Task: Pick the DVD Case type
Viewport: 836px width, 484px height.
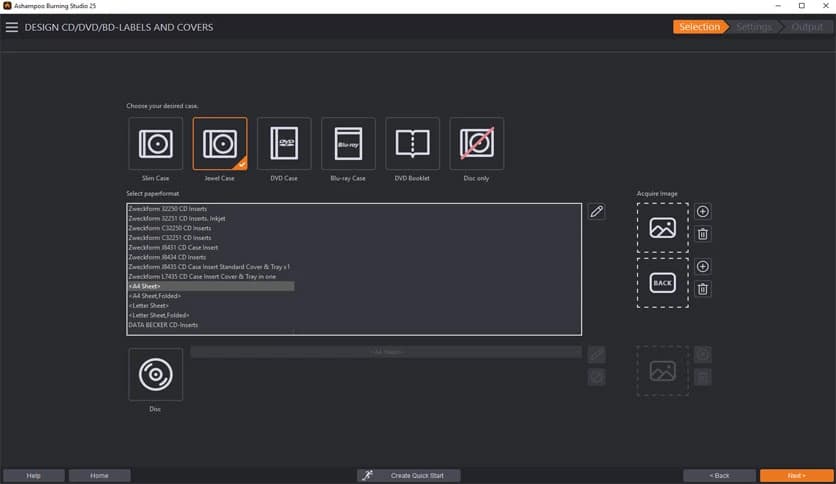Action: coord(284,143)
